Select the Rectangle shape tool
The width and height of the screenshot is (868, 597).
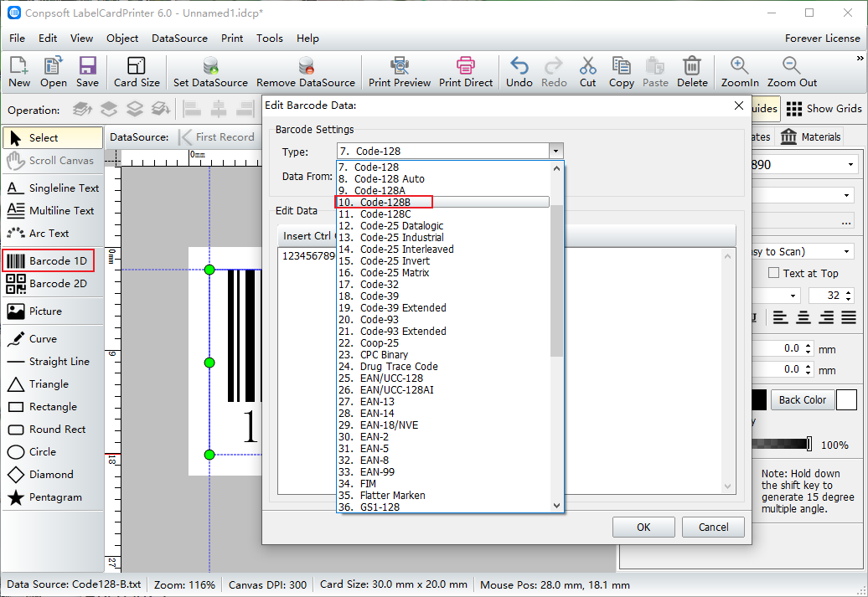[x=53, y=407]
